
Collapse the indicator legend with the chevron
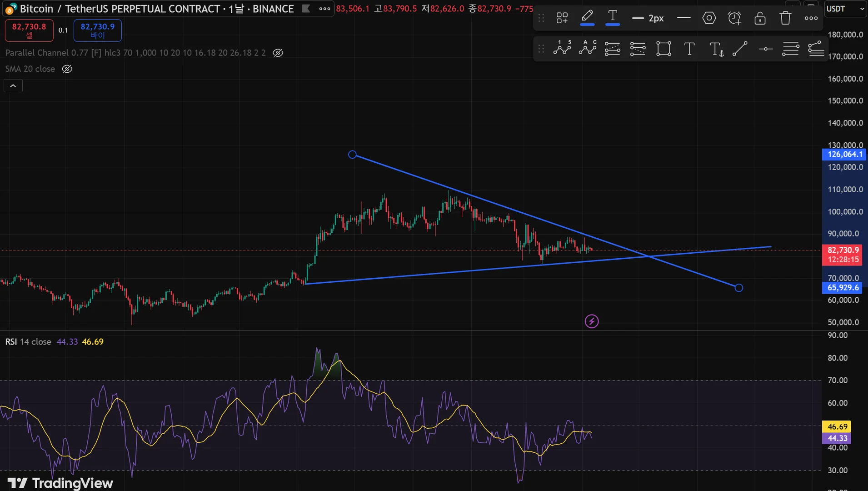click(13, 85)
